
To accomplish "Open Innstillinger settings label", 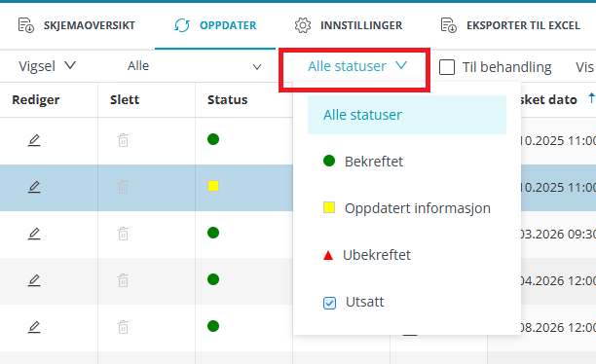I will pyautogui.click(x=361, y=25).
